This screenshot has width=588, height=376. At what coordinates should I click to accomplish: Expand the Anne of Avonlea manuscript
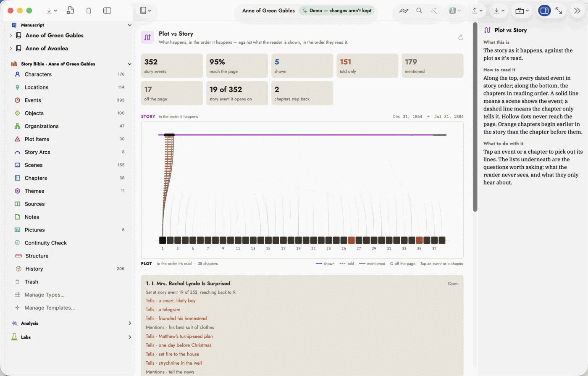(11, 48)
